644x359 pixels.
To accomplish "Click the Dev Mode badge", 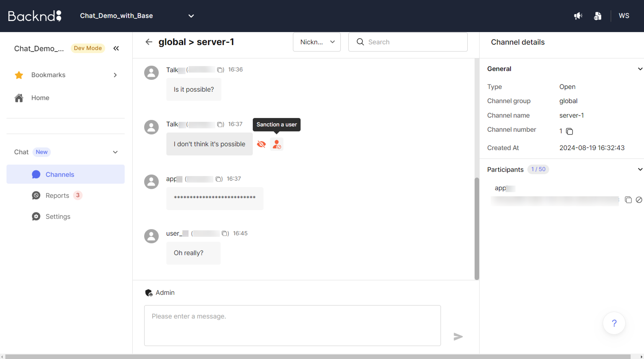I will click(x=88, y=48).
